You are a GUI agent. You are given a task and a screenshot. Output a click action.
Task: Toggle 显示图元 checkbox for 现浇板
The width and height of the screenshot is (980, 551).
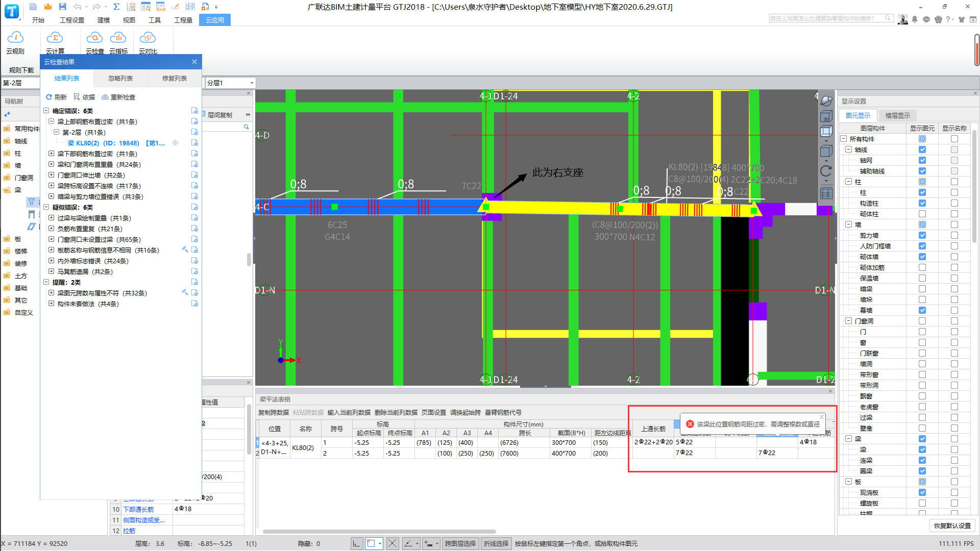pos(922,492)
